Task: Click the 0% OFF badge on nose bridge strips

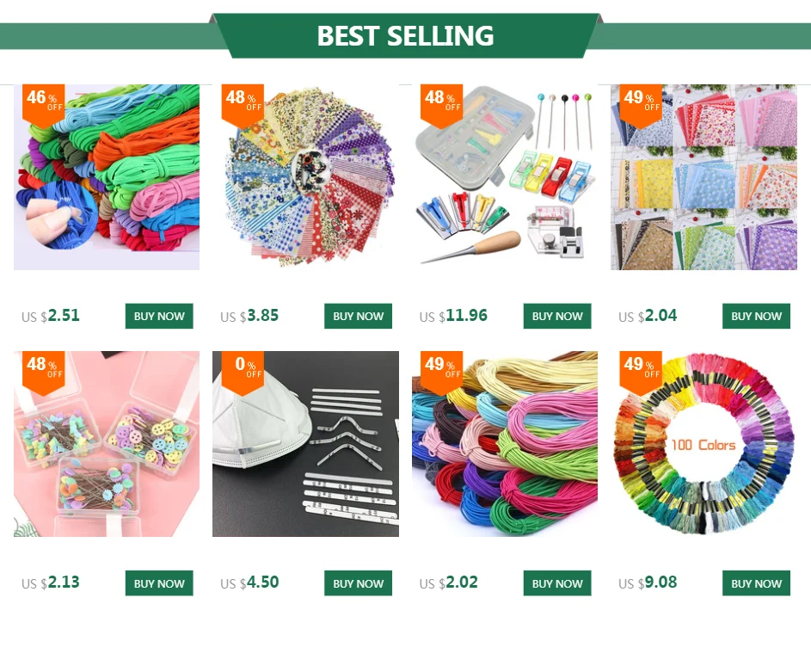Action: (x=243, y=373)
